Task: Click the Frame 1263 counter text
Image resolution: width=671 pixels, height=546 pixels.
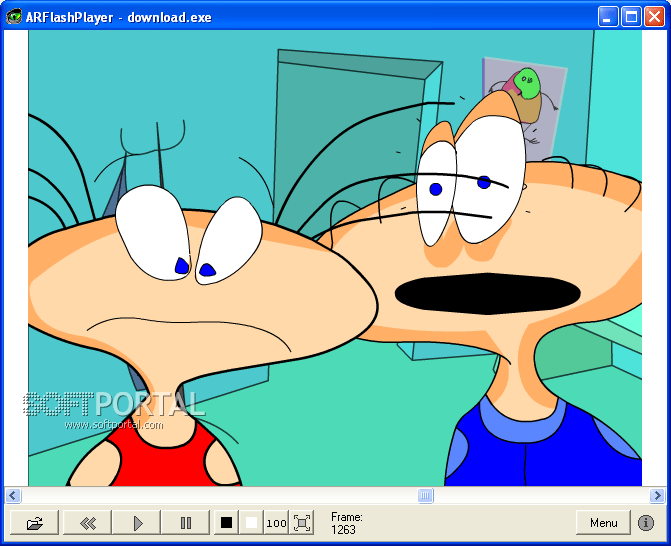Action: [347, 523]
